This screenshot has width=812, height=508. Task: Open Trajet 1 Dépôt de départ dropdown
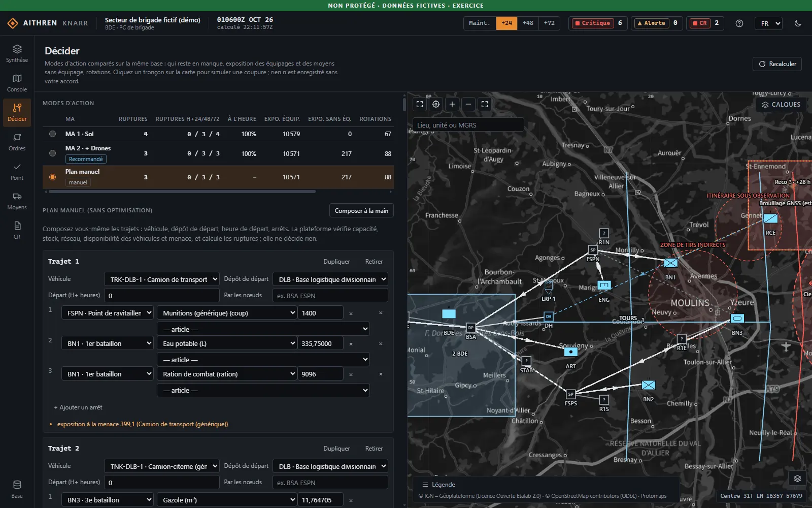[x=330, y=279]
